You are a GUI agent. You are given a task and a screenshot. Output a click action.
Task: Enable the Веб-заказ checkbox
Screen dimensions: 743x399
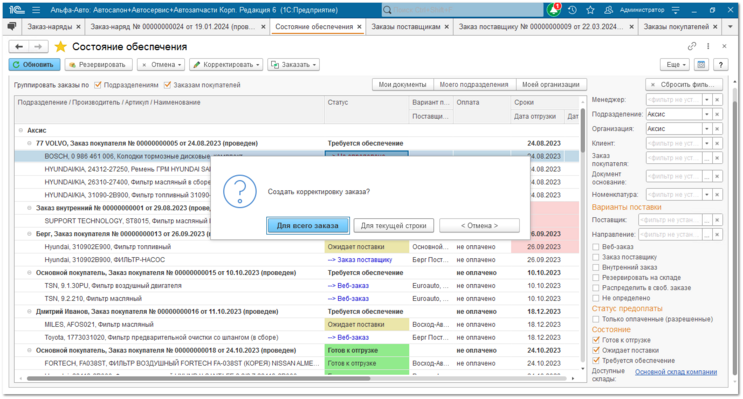click(596, 247)
